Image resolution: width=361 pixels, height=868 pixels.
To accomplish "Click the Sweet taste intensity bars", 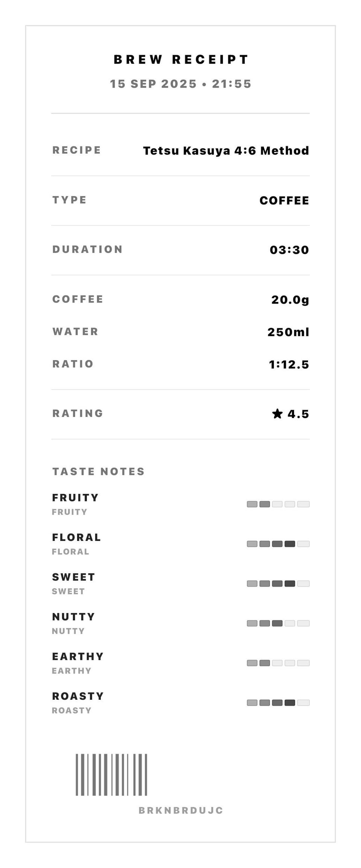I will (278, 583).
